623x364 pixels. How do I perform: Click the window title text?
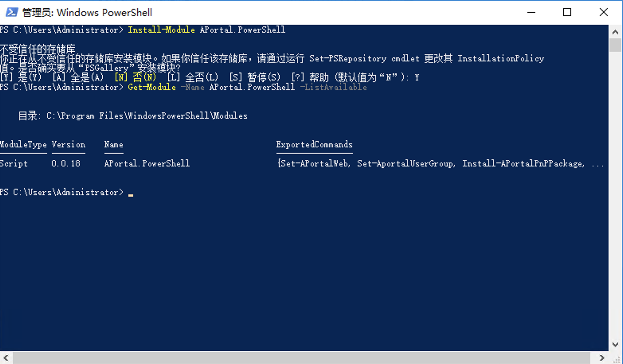87,12
